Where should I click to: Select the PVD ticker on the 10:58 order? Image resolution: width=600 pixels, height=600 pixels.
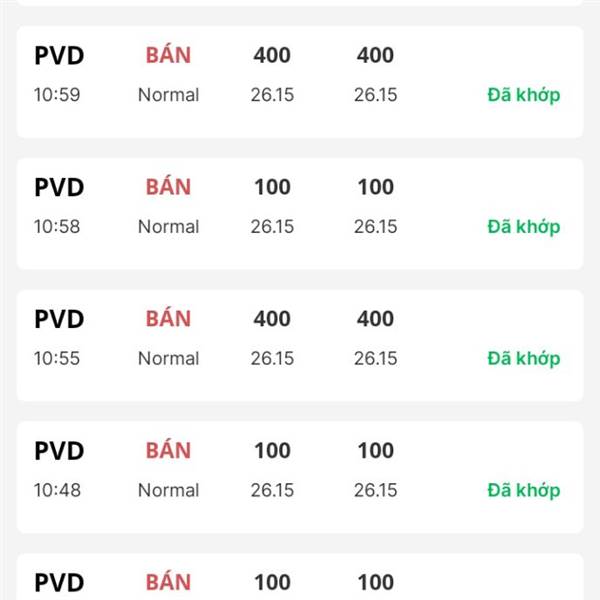click(x=59, y=187)
